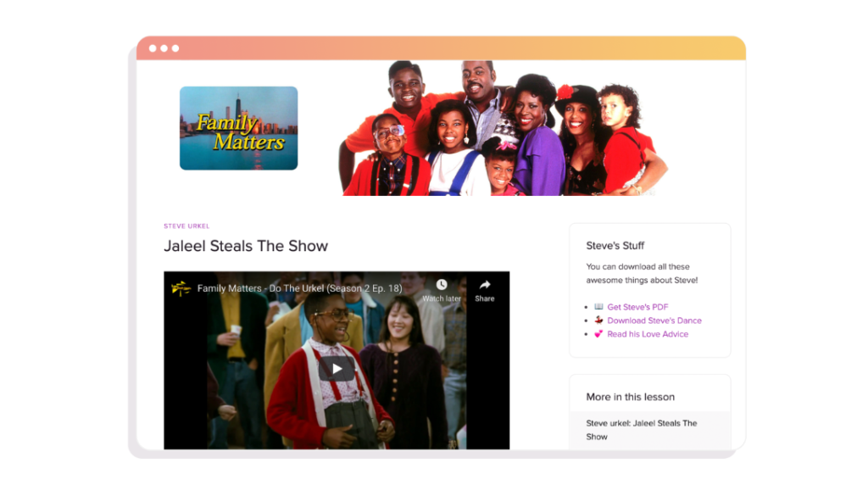Viewport: 868px width, 502px height.
Task: Click the 'More in this lesson' heading
Action: point(630,397)
